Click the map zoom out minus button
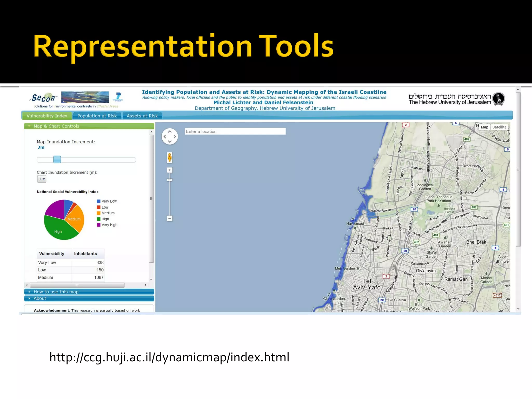 (170, 218)
